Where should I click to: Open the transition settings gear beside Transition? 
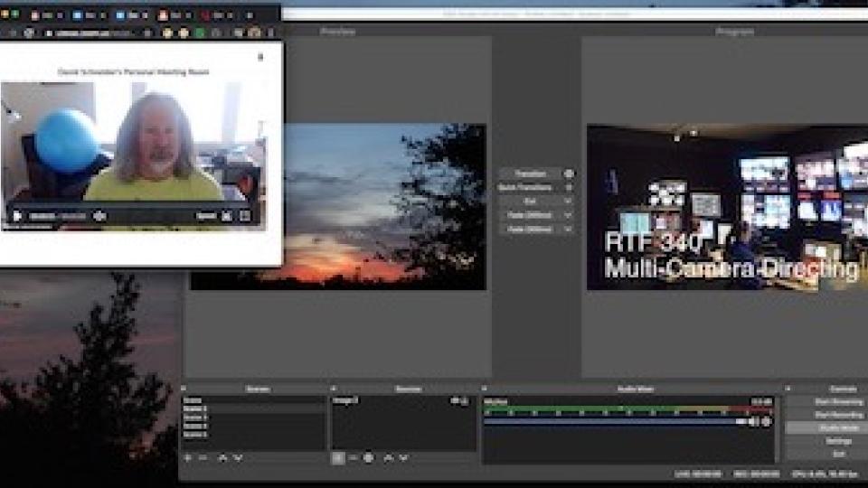tap(569, 174)
